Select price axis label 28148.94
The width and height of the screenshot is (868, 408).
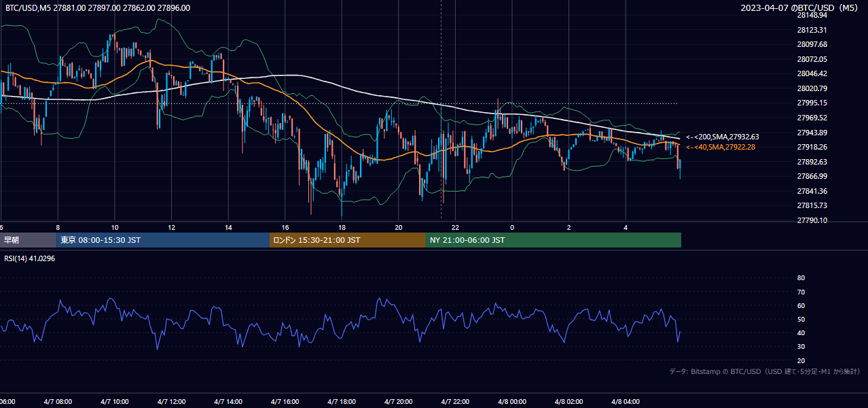pos(812,15)
